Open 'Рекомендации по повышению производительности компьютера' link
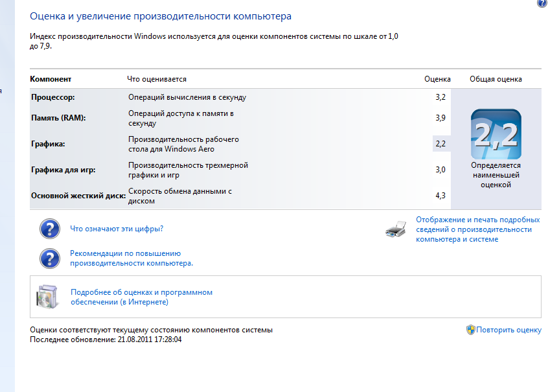The height and width of the screenshot is (392, 548). (131, 258)
